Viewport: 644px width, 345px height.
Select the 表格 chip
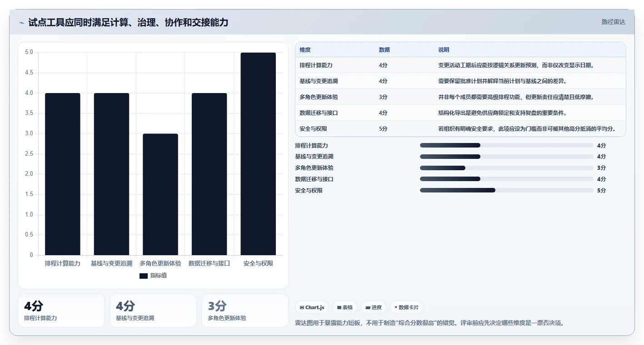pos(345,307)
